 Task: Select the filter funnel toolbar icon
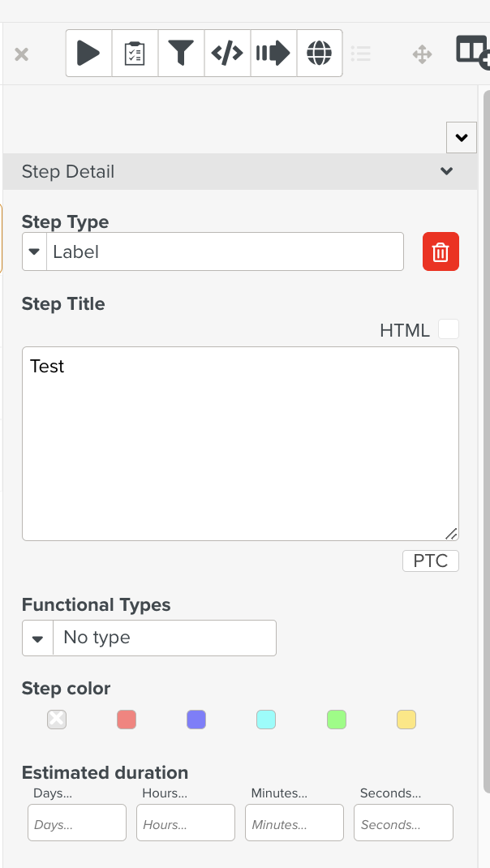[180, 53]
